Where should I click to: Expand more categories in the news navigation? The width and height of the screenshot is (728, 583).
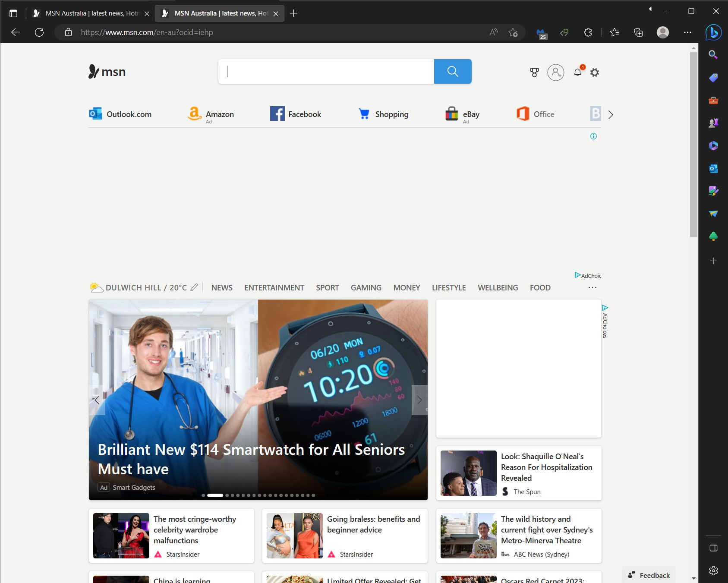(x=592, y=287)
